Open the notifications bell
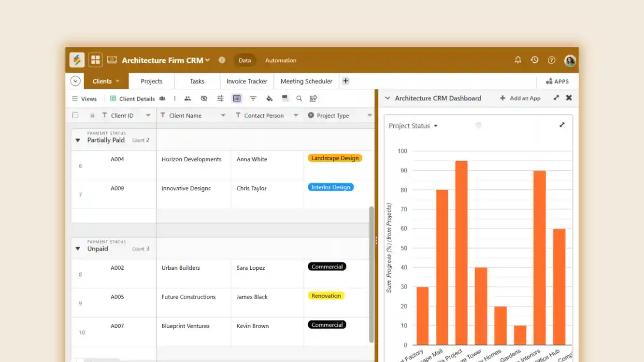The width and height of the screenshot is (644, 362). [517, 59]
